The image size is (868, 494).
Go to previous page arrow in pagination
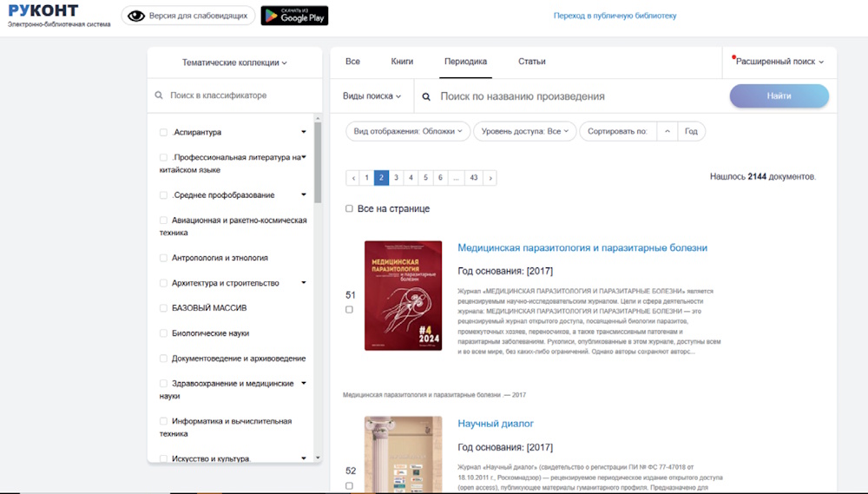click(352, 178)
